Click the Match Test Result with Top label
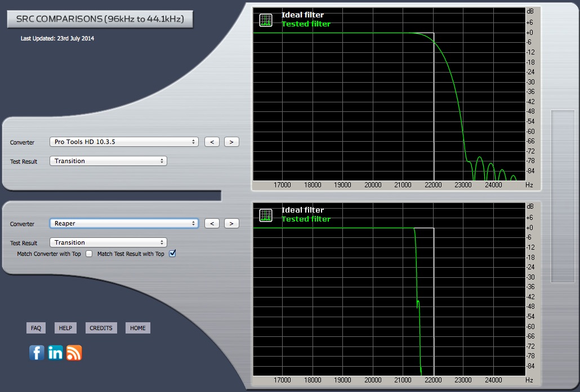 (131, 254)
